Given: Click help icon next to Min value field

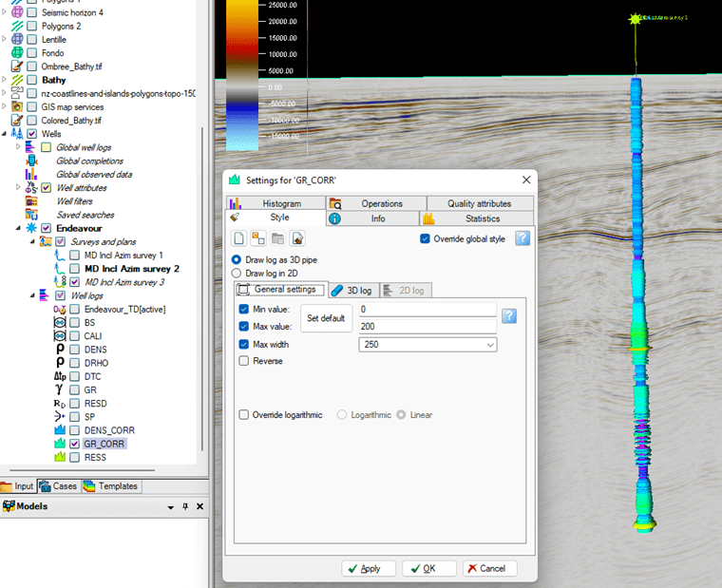Looking at the screenshot, I should pos(509,316).
